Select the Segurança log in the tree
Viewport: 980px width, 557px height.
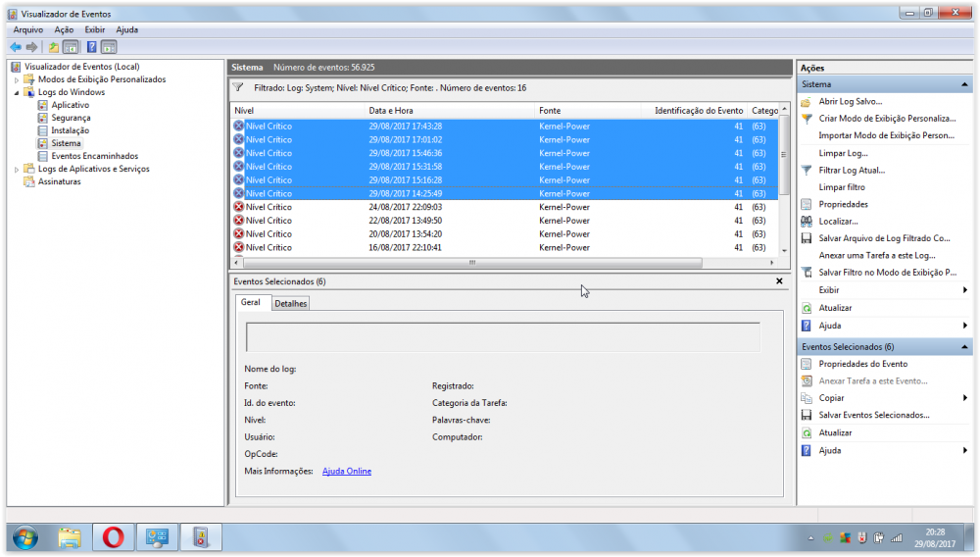(71, 118)
